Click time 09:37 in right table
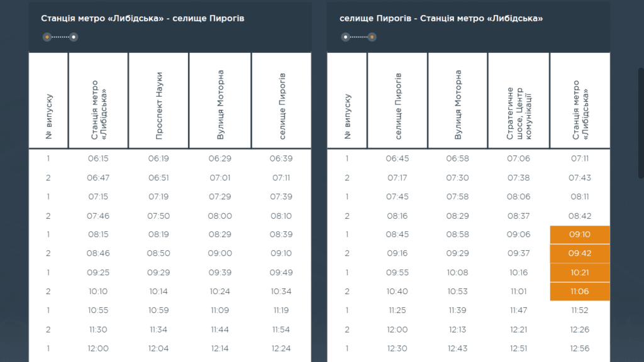This screenshot has height=362, width=644. pyautogui.click(x=518, y=253)
